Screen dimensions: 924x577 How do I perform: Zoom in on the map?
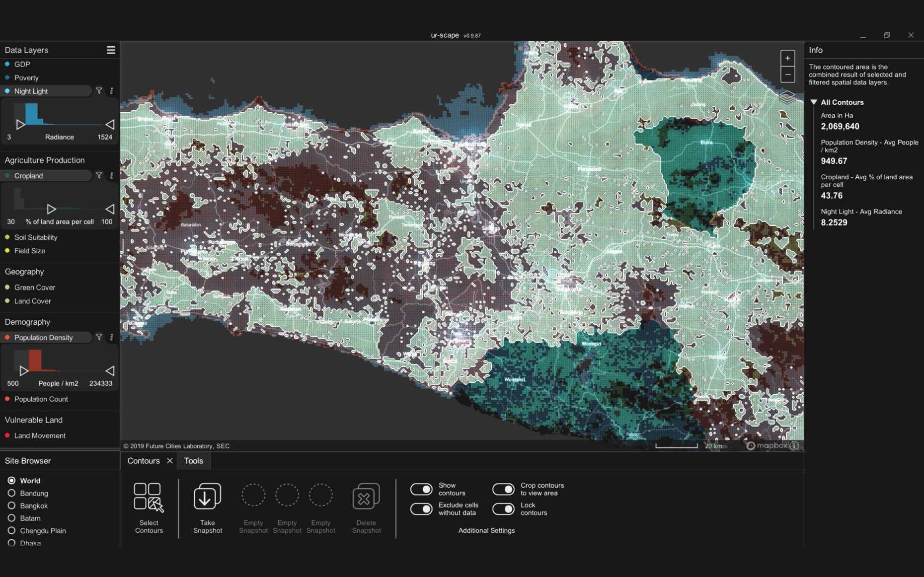787,58
